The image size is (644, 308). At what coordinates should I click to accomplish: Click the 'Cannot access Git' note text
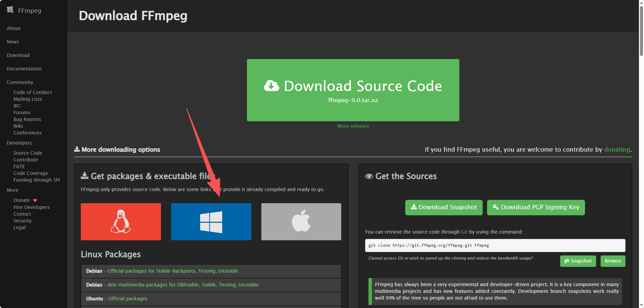pyautogui.click(x=451, y=258)
